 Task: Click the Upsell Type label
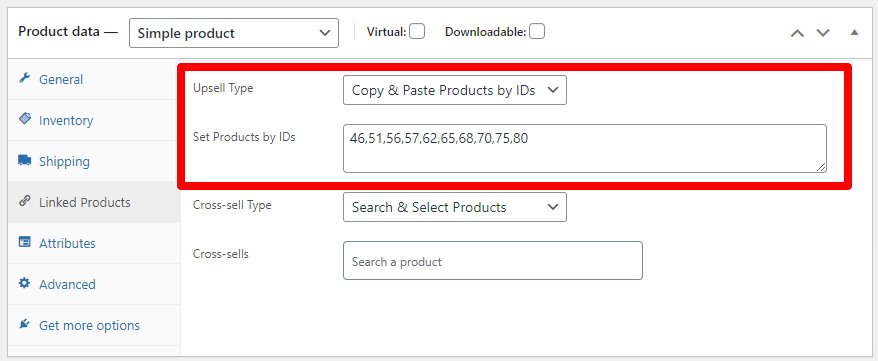(223, 88)
